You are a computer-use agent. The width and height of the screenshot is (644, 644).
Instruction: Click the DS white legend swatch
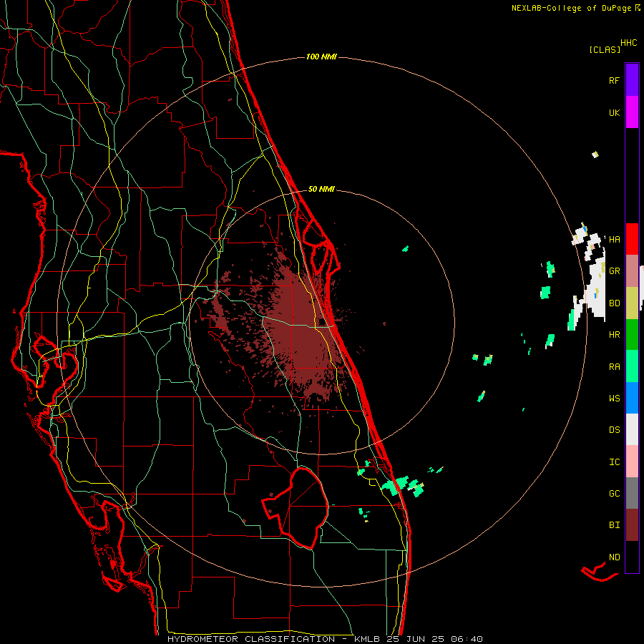[632, 429]
